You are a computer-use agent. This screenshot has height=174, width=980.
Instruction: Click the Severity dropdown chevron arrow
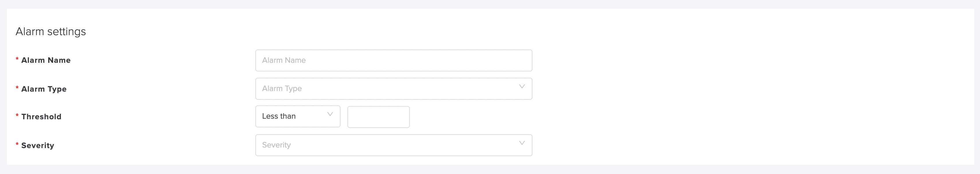(522, 143)
